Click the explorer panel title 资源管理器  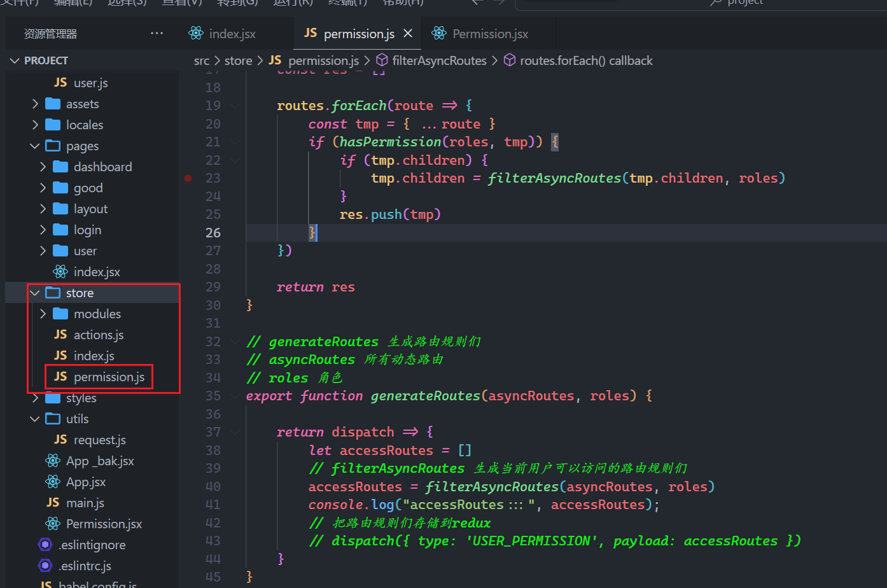50,34
